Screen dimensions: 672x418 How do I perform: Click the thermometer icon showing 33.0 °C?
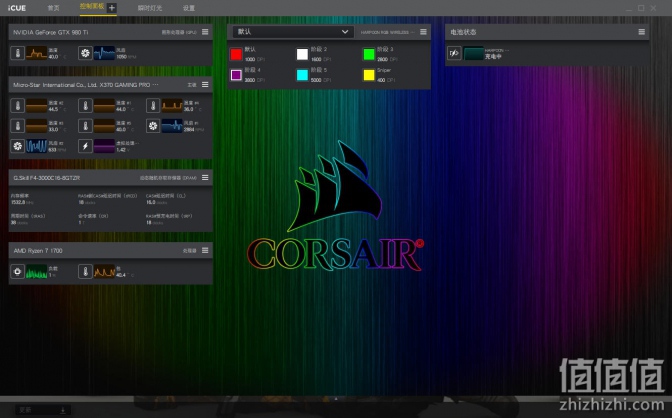(18, 126)
